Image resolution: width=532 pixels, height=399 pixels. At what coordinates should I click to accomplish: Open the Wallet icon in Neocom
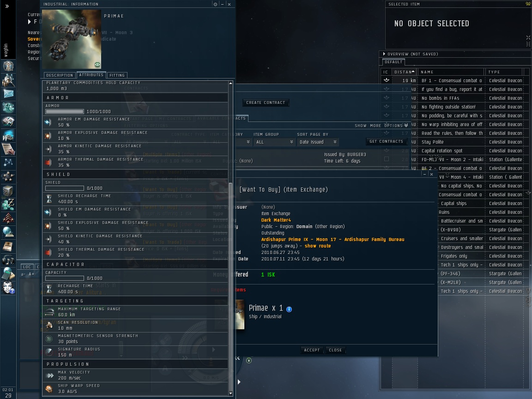click(x=8, y=205)
